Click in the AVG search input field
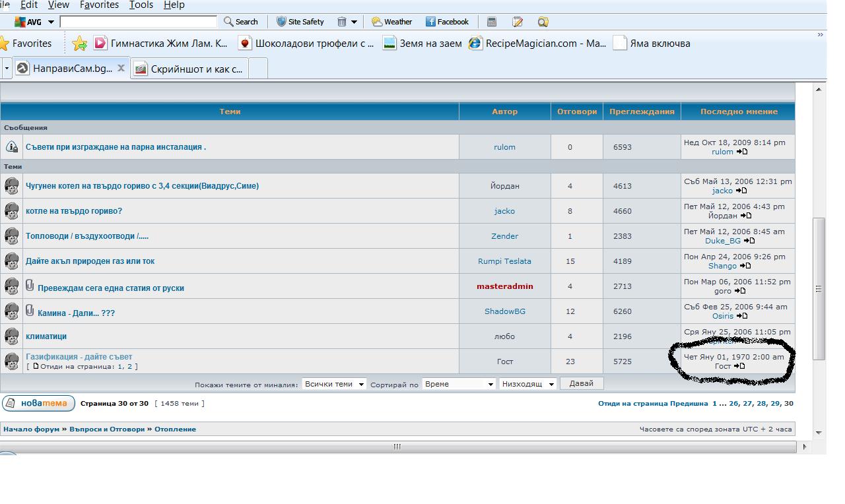This screenshot has height=504, width=845. [x=138, y=22]
